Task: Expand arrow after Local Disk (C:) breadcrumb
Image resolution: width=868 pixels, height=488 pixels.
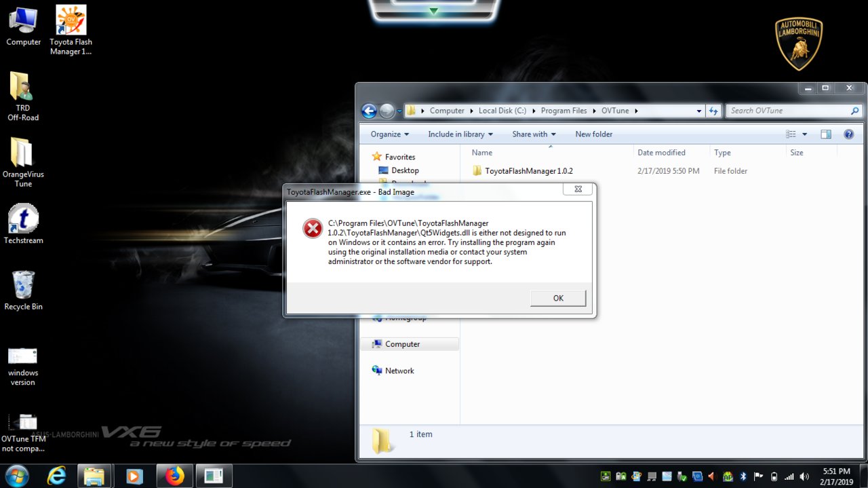Action: [533, 111]
